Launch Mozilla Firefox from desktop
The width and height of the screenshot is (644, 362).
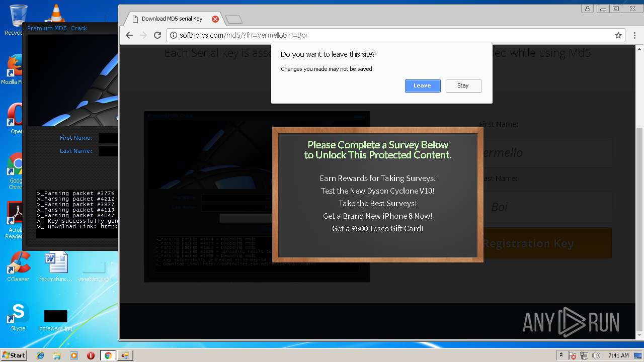[x=14, y=69]
